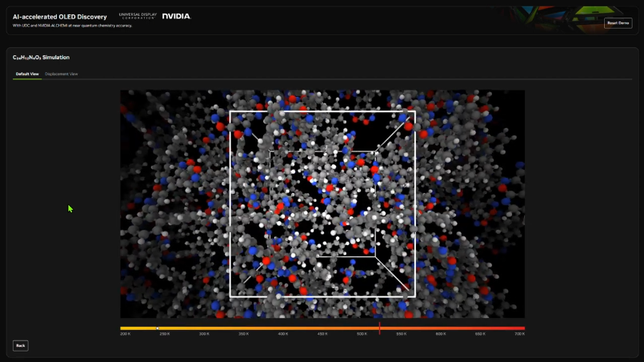Screen dimensions: 644x362
Task: Jump to the 400 K temperature mark
Action: tap(283, 334)
